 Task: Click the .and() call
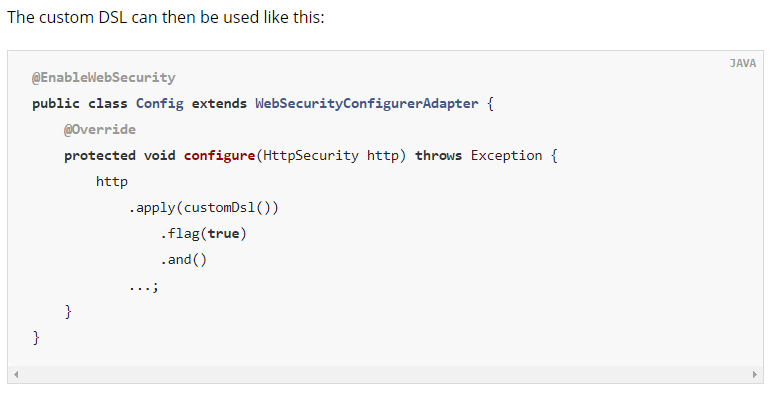point(184,260)
